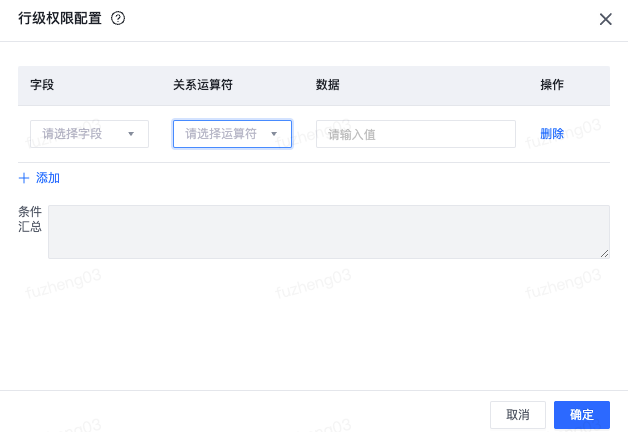Click the plus icon before 添加
The image size is (628, 432).
(24, 178)
